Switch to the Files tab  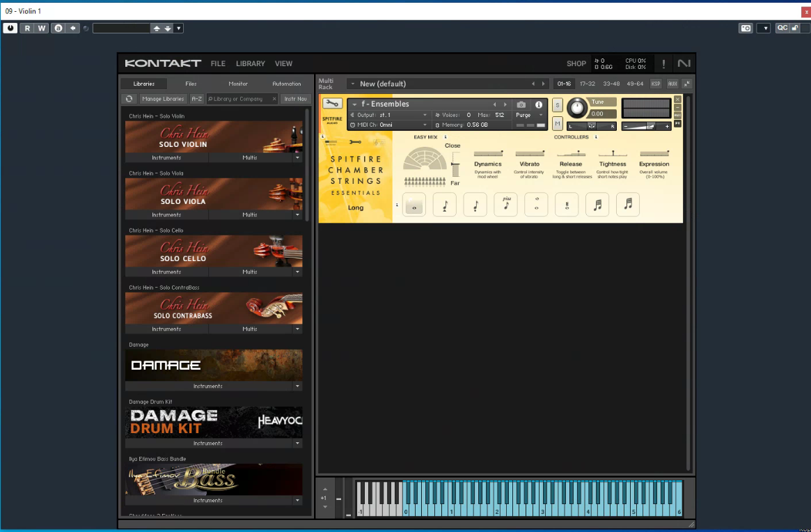[x=191, y=84]
